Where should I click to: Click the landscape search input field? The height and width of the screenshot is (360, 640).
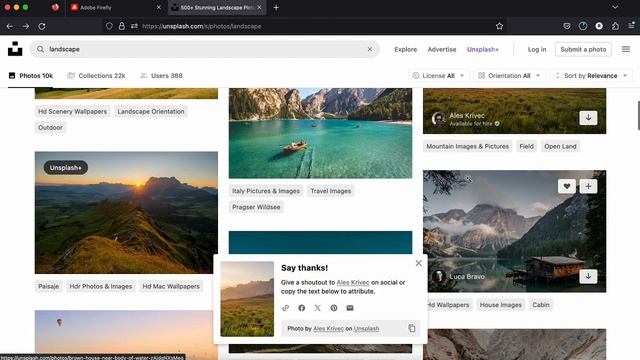pyautogui.click(x=204, y=49)
